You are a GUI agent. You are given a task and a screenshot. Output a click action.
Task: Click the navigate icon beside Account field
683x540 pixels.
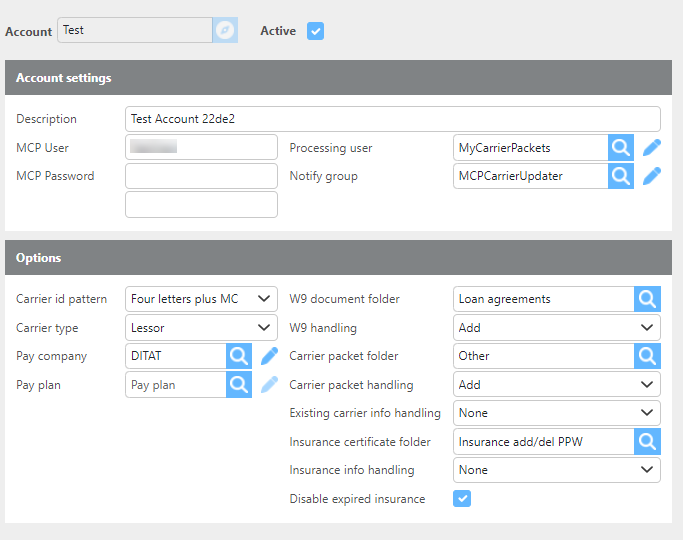(226, 31)
